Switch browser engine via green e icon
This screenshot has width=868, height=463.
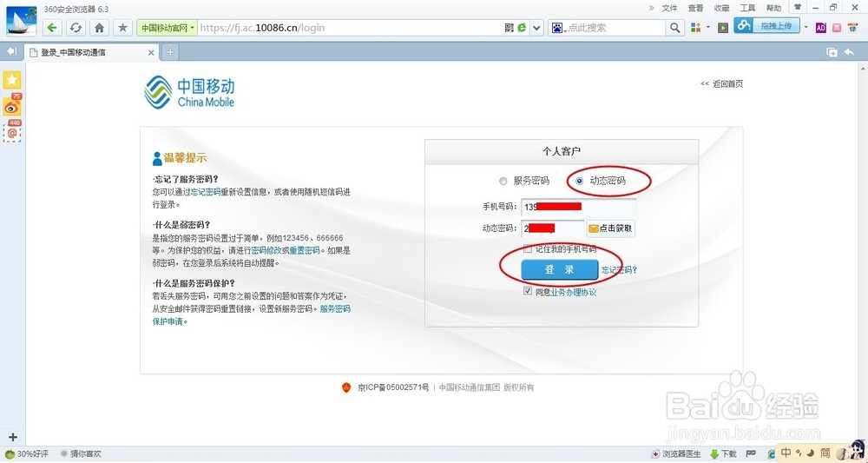[522, 27]
